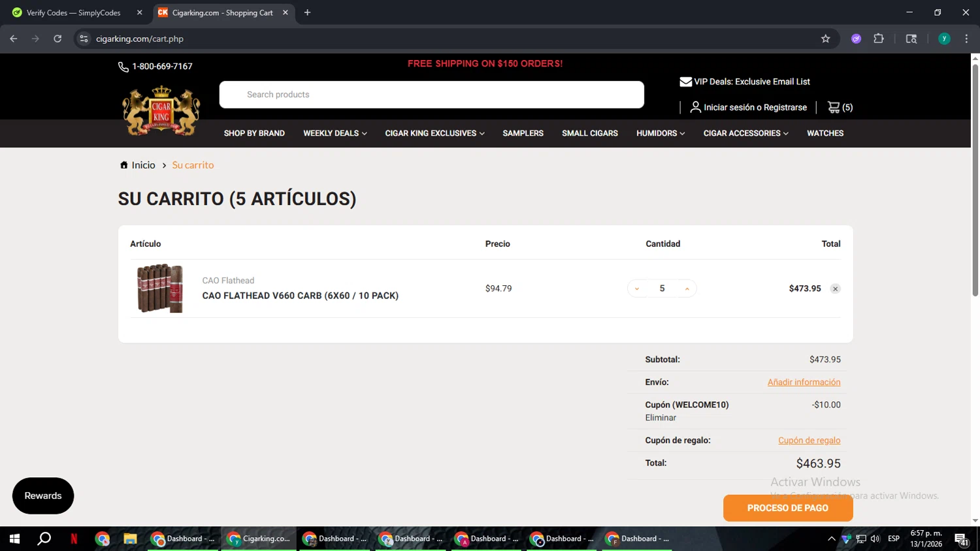The width and height of the screenshot is (980, 551).
Task: Click the Inicio breadcrumb link
Action: [143, 165]
